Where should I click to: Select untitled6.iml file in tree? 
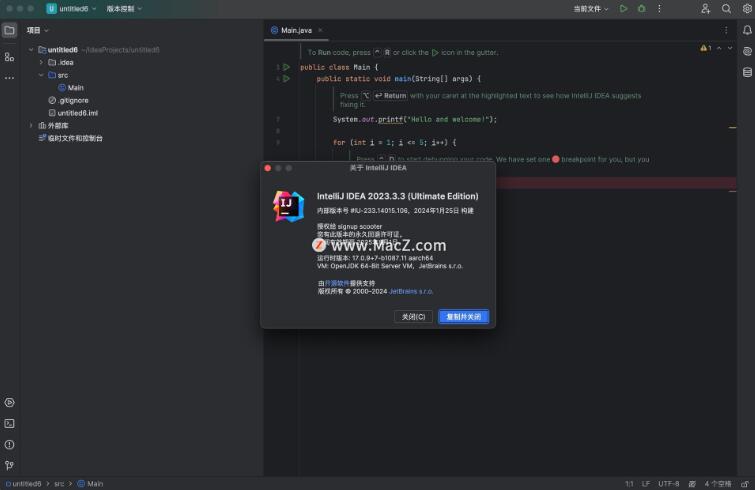click(x=73, y=113)
